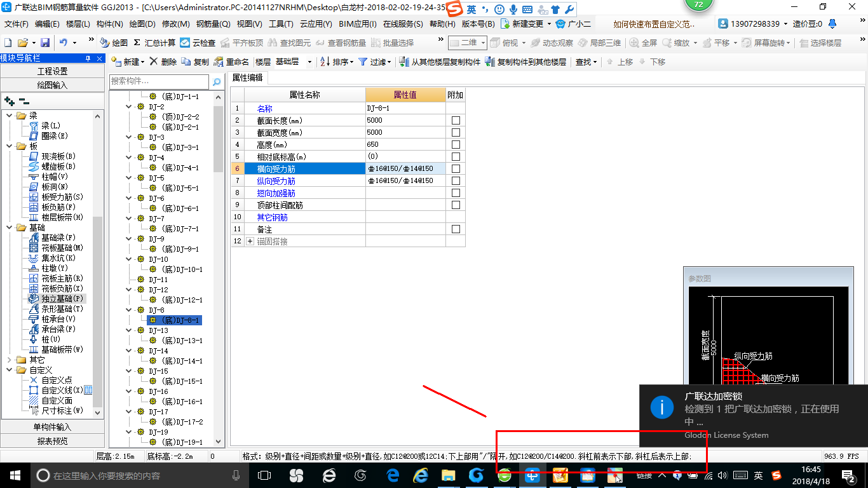Switch to 绘图 drawing mode
The image size is (868, 488).
tap(114, 43)
